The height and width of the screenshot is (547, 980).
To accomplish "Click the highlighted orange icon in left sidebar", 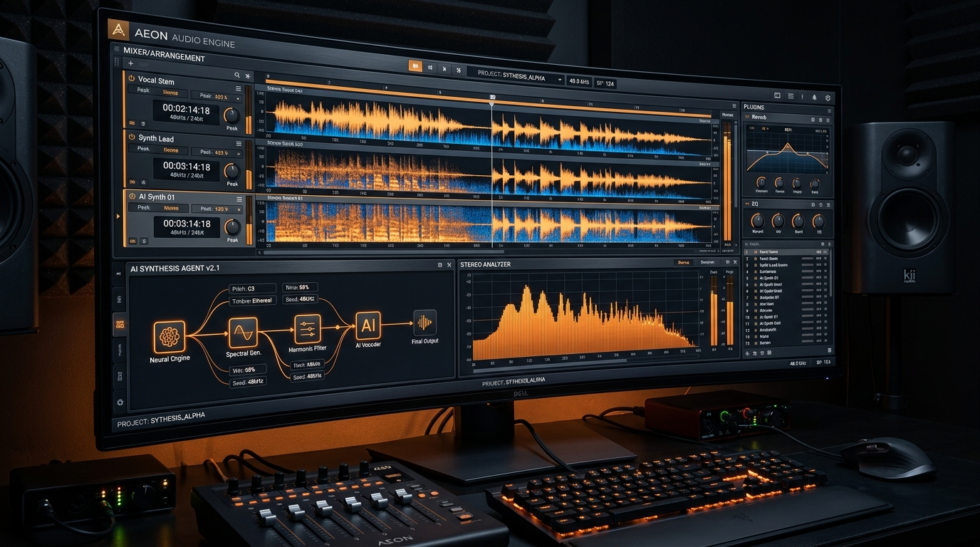I will [x=120, y=325].
